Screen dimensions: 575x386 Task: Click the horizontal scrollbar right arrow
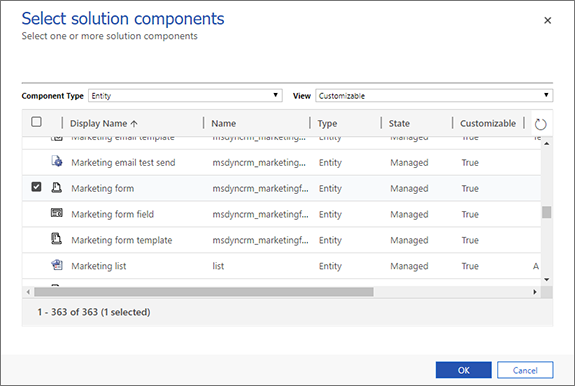[535, 292]
